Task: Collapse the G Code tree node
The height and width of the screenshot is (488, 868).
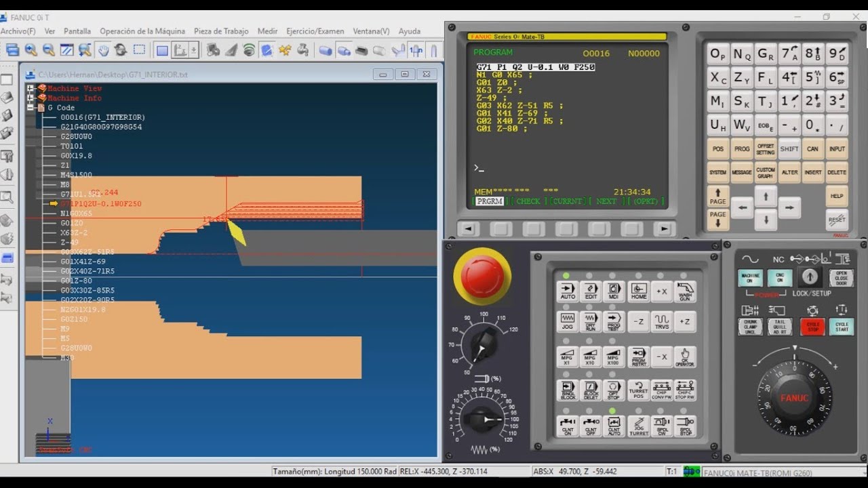Action: pyautogui.click(x=31, y=108)
